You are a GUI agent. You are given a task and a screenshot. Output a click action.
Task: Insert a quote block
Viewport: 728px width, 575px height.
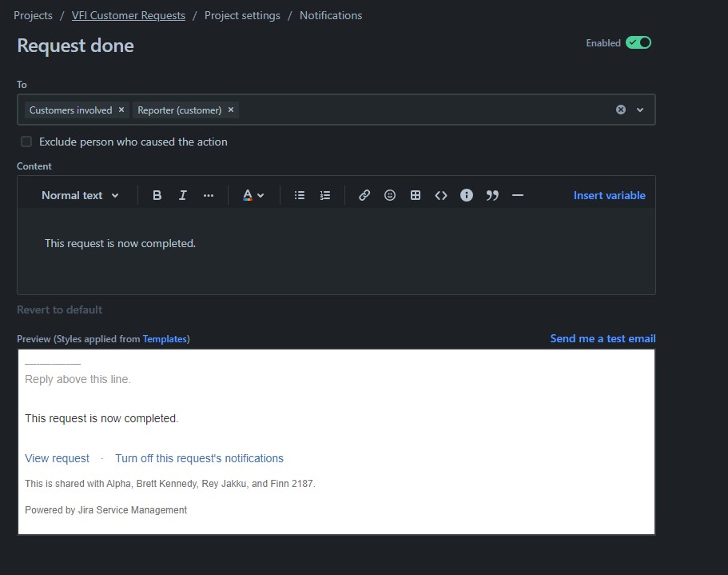492,196
